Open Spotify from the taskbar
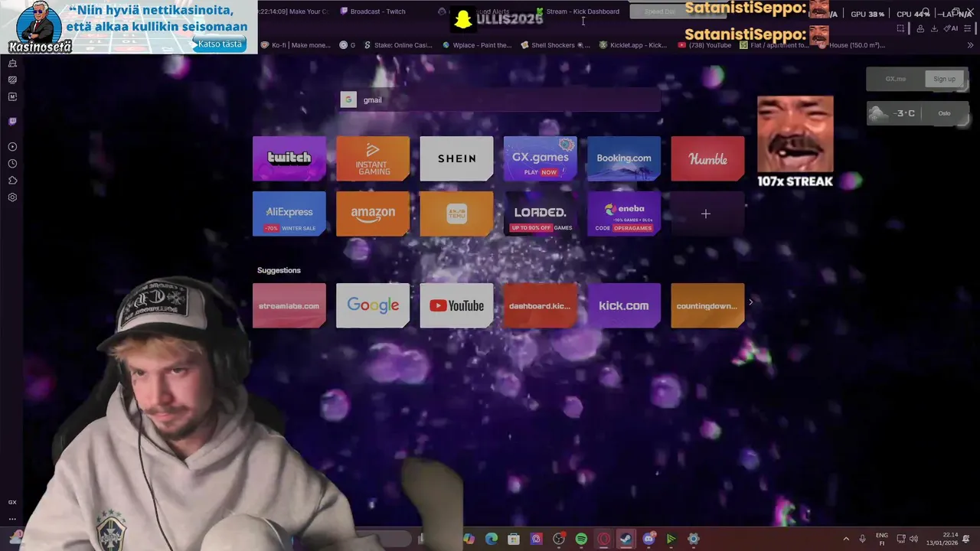The height and width of the screenshot is (551, 980). coord(581,539)
